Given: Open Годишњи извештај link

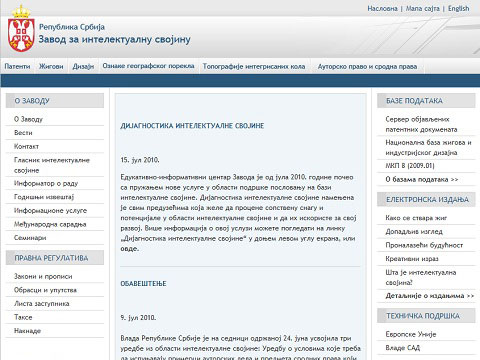Looking at the screenshot, I should (44, 197).
